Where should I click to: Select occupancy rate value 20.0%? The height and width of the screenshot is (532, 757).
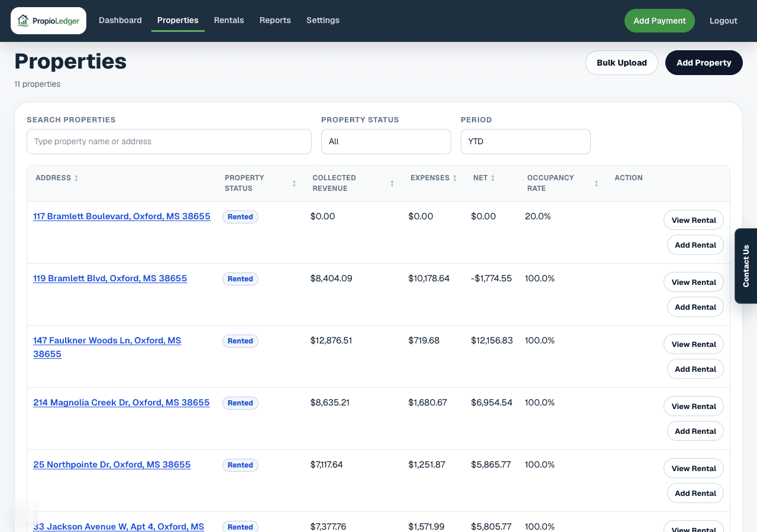(x=538, y=216)
